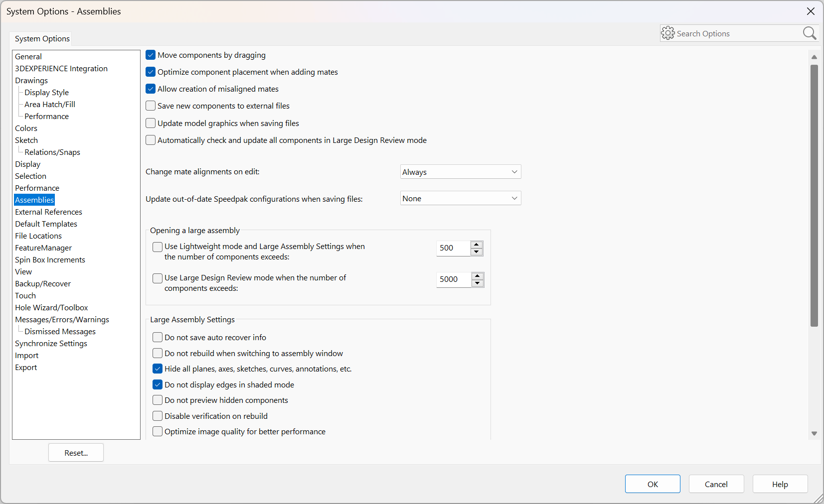Check Do not save auto recover info
Viewport: 824px width, 504px height.
click(x=158, y=337)
